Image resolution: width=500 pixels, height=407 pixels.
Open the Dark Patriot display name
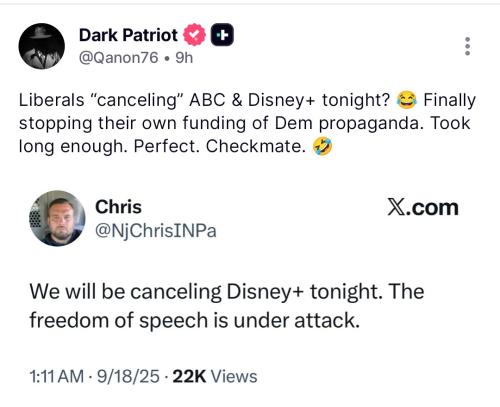pyautogui.click(x=128, y=35)
